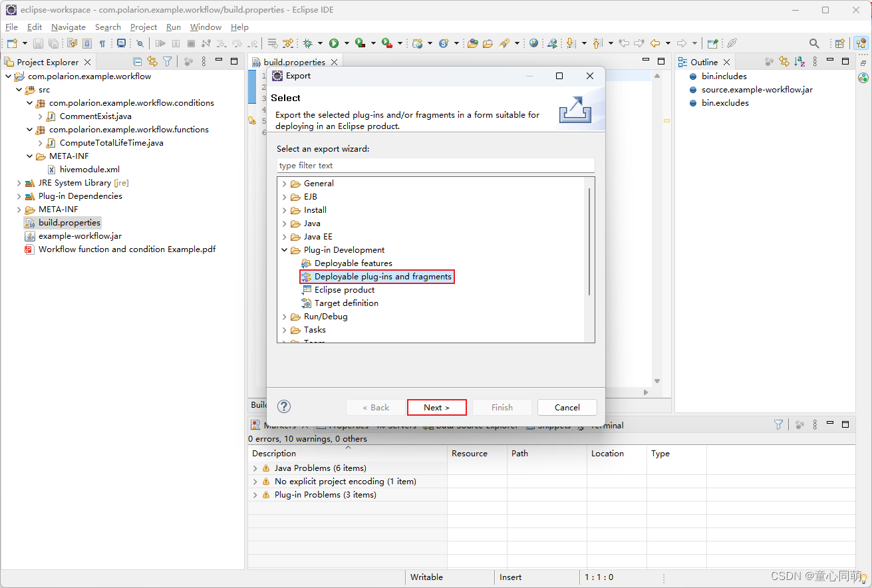Click the Plug-in Development perspective icon
The image size is (872, 588).
click(x=861, y=43)
